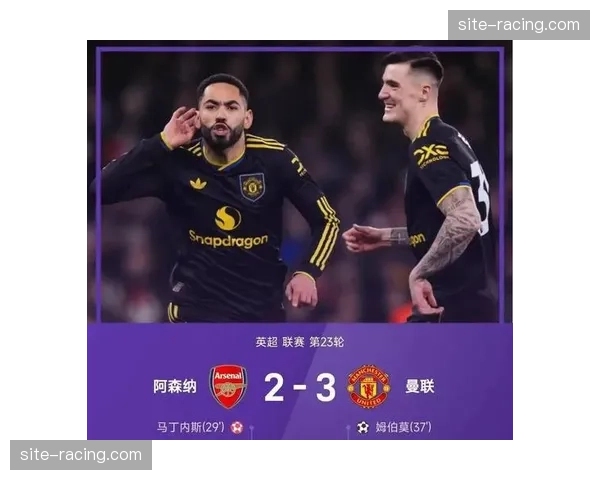
Task: Click the match photo of celebrating players
Action: click(300, 182)
